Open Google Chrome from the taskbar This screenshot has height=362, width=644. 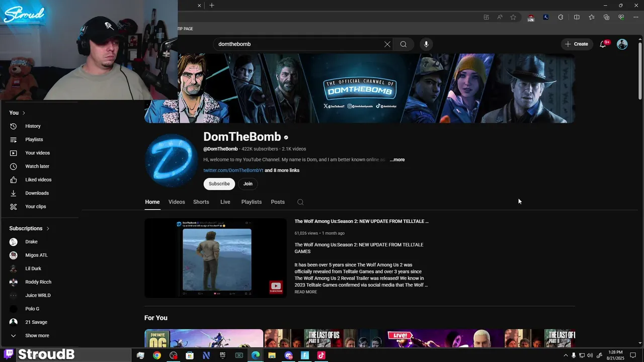pos(157,355)
